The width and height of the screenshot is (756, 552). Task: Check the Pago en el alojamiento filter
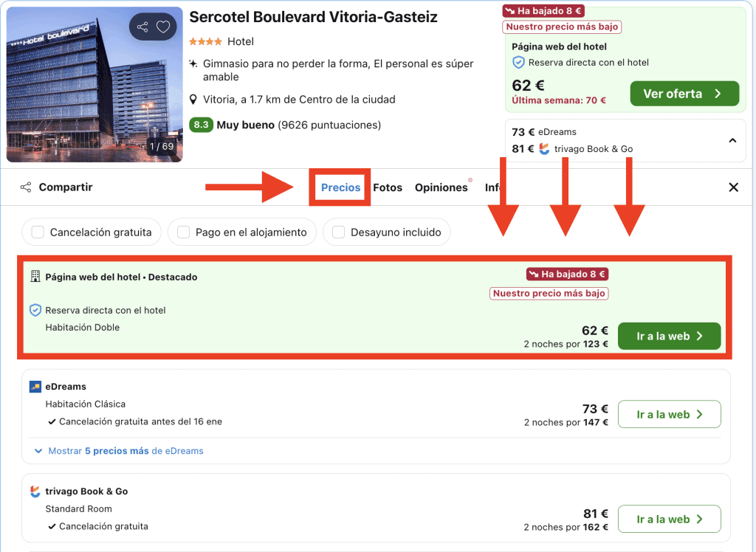(183, 232)
